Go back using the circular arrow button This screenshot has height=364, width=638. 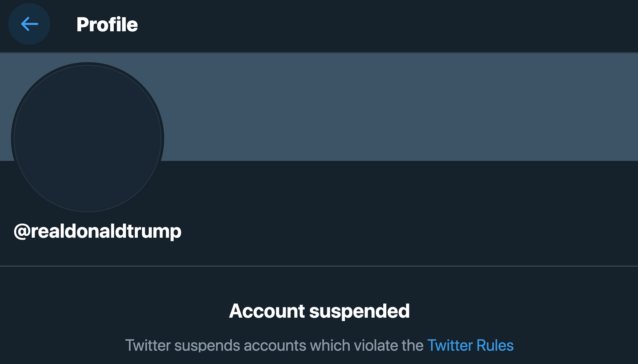click(29, 24)
